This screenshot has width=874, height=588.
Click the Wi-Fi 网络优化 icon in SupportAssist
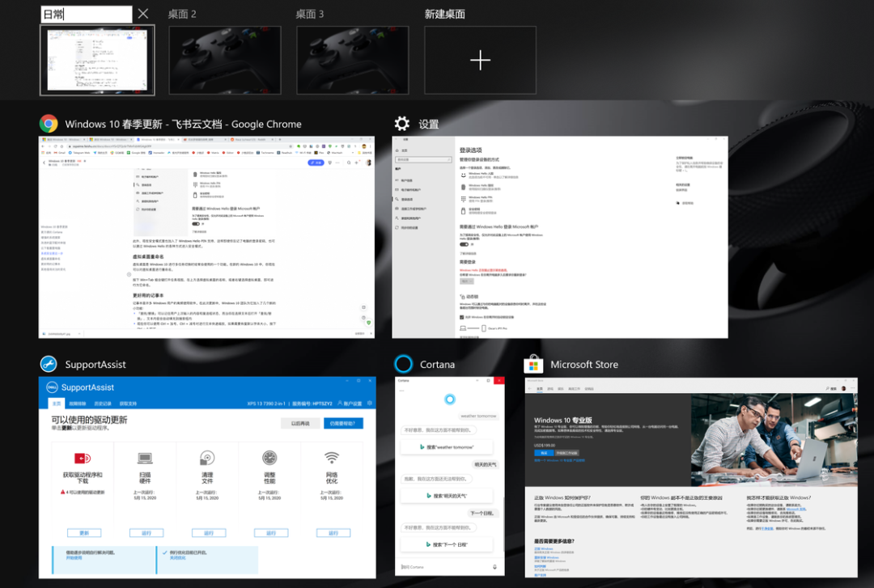pos(332,458)
